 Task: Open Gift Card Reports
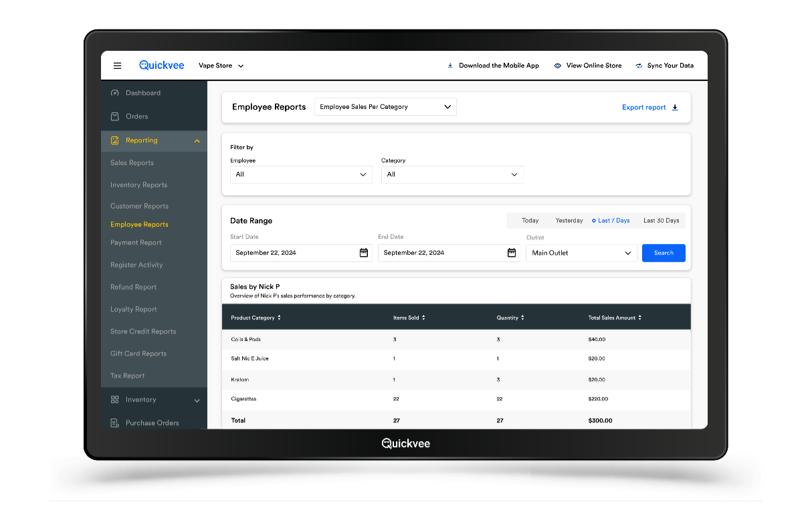click(138, 354)
